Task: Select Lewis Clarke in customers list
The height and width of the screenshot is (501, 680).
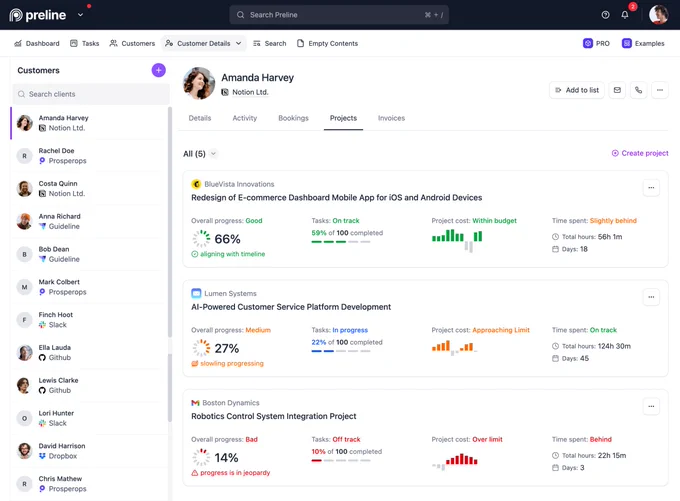Action: (x=89, y=385)
